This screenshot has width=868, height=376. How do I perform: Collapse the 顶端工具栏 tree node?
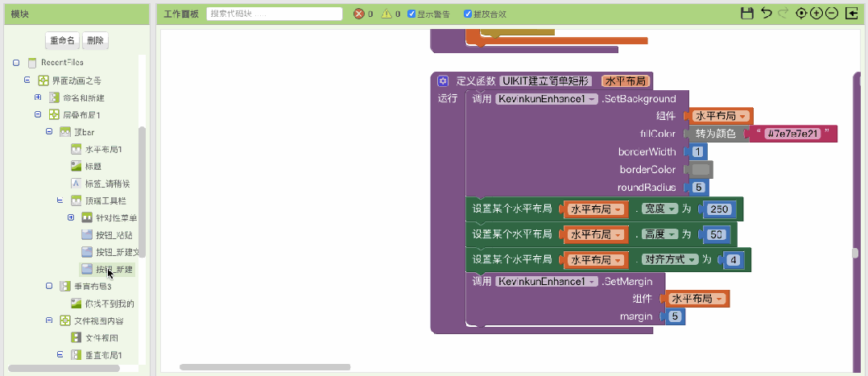[x=60, y=200]
